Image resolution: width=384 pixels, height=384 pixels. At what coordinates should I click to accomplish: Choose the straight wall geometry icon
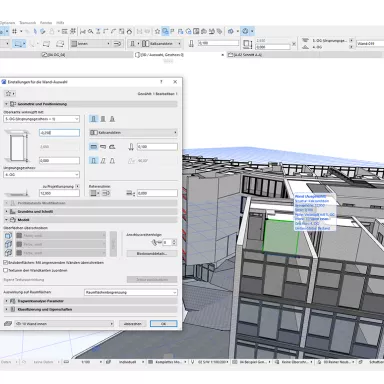click(94, 147)
